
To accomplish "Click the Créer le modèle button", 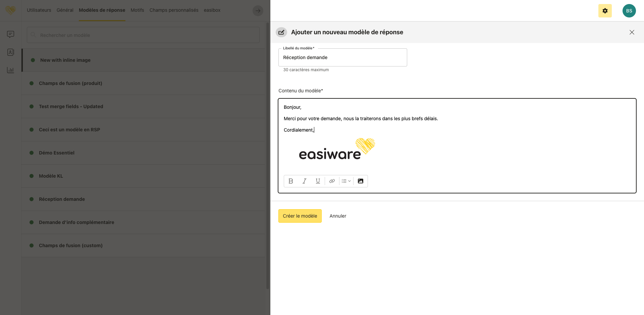I will click(300, 216).
